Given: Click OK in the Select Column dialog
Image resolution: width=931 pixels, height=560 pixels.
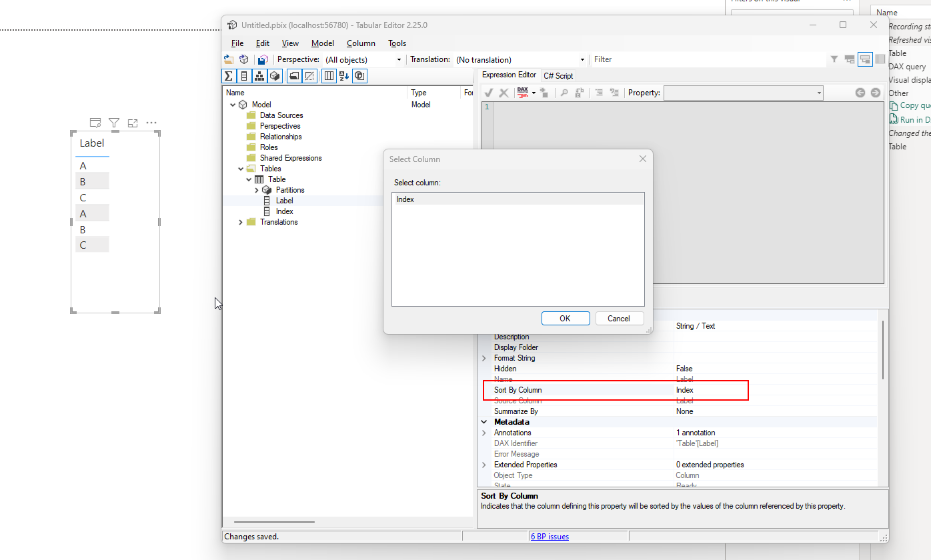Looking at the screenshot, I should pyautogui.click(x=566, y=318).
